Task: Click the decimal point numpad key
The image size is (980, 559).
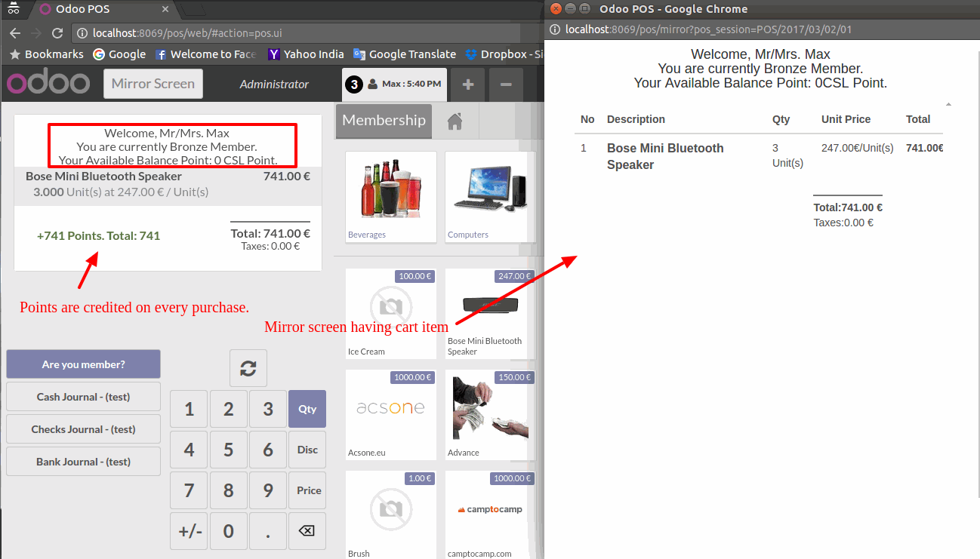Action: tap(268, 531)
